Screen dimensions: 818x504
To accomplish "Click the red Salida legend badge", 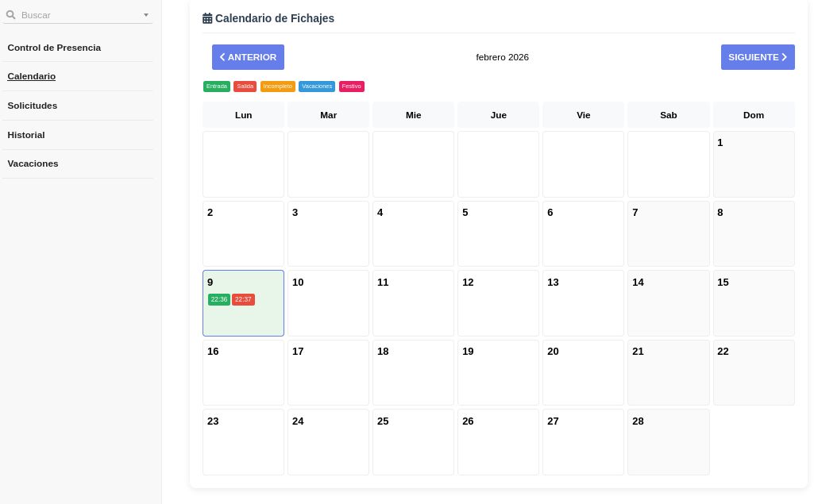I will pos(245,87).
